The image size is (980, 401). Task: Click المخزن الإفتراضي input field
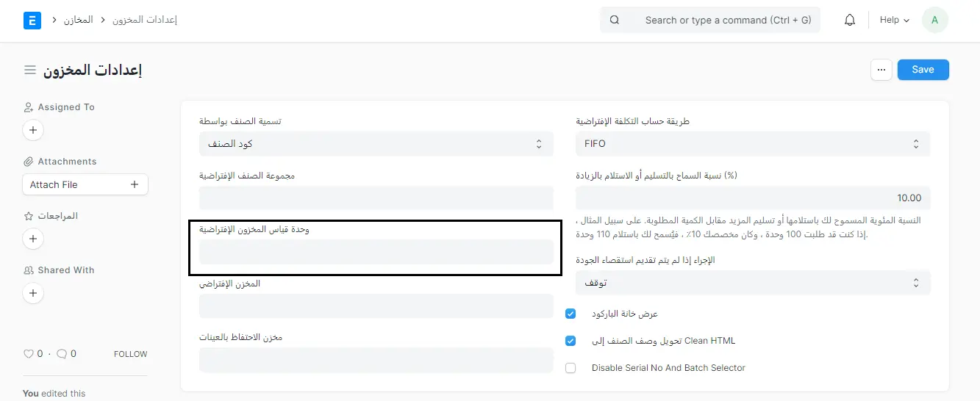tap(376, 306)
